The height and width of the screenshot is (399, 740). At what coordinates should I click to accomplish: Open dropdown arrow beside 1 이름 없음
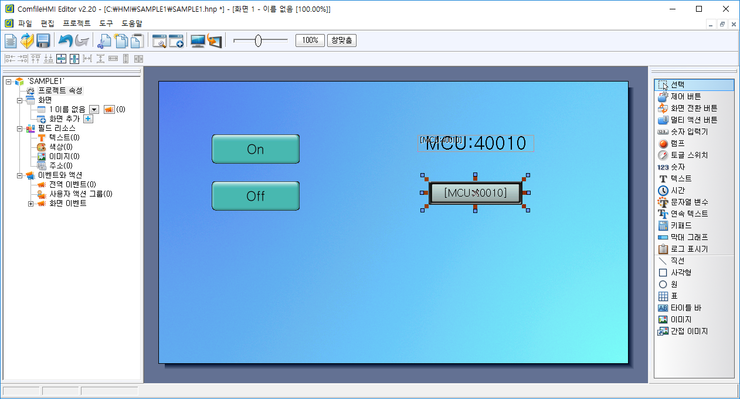(94, 110)
